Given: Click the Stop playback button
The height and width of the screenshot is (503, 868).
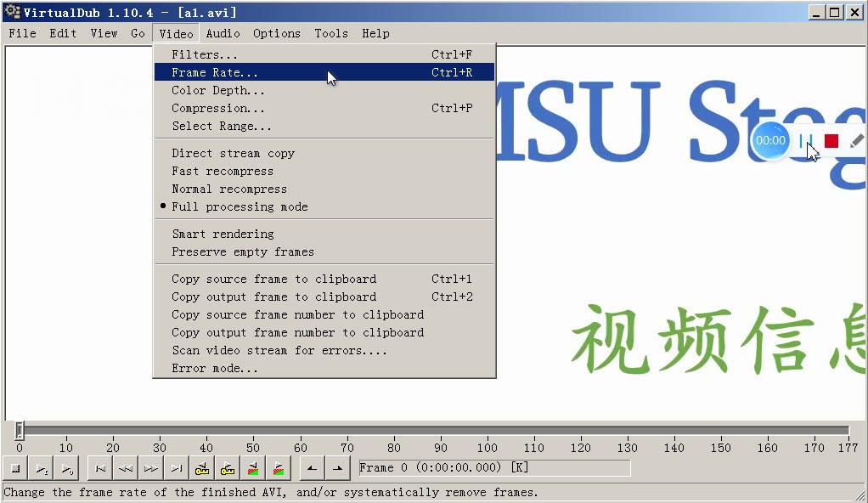Looking at the screenshot, I should tap(15, 468).
